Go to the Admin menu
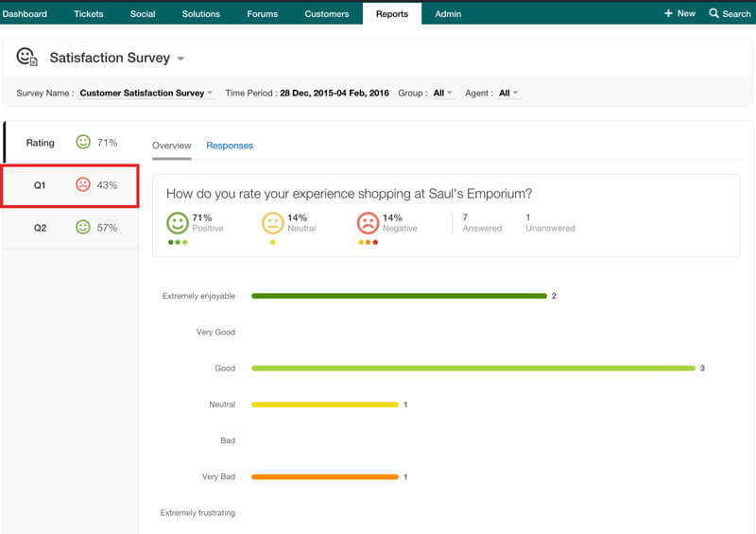Screen dimensions: 756x534 click(448, 14)
